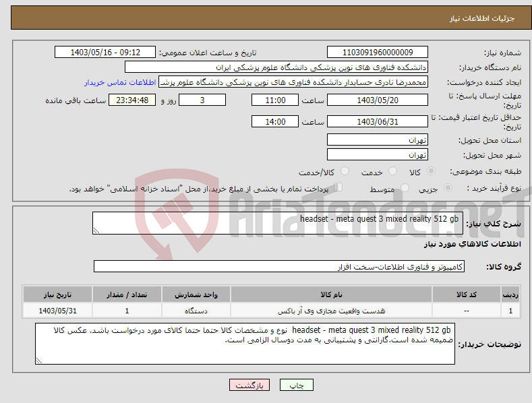
Task: Click the resize handle of the buyer notes textarea
Action: [x=39, y=361]
